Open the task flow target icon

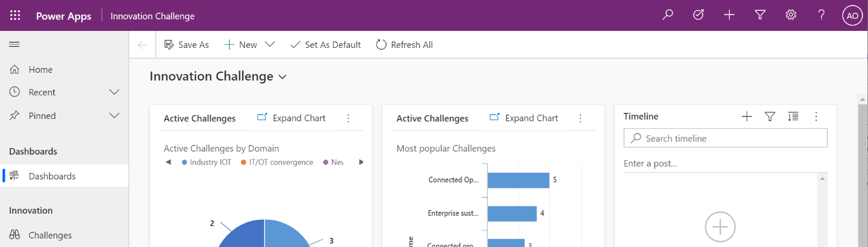click(x=699, y=15)
